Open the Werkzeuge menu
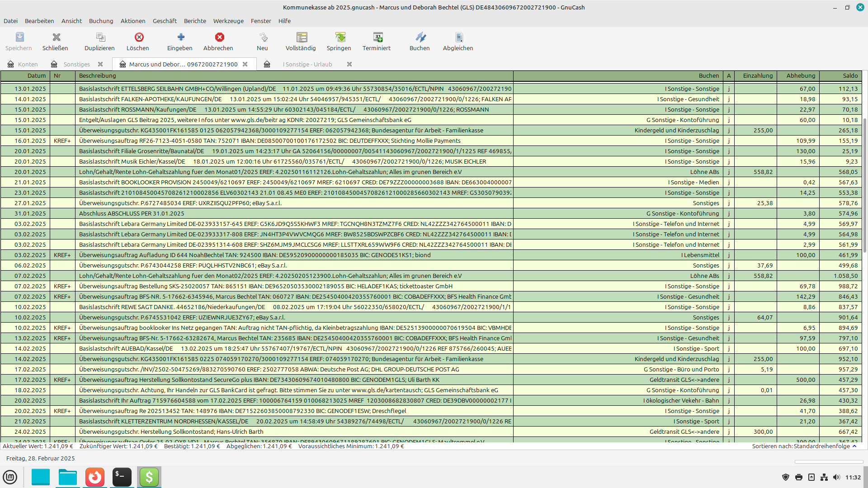Image resolution: width=868 pixels, height=488 pixels. [x=228, y=21]
